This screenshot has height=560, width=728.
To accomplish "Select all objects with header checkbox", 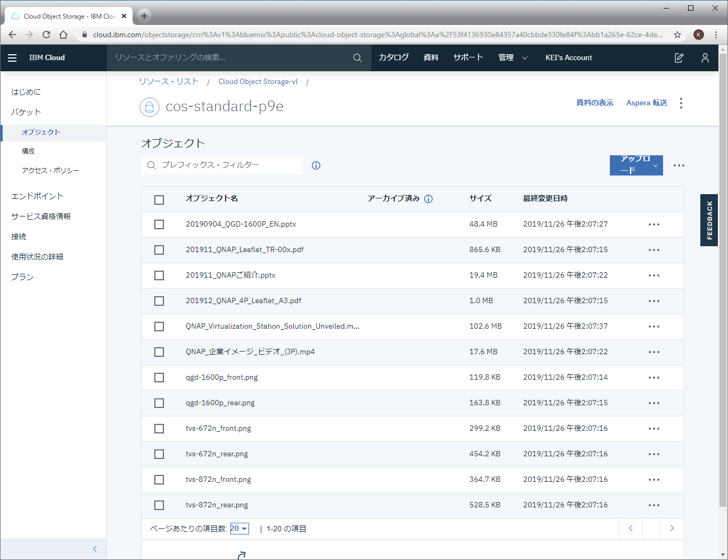I will (159, 200).
